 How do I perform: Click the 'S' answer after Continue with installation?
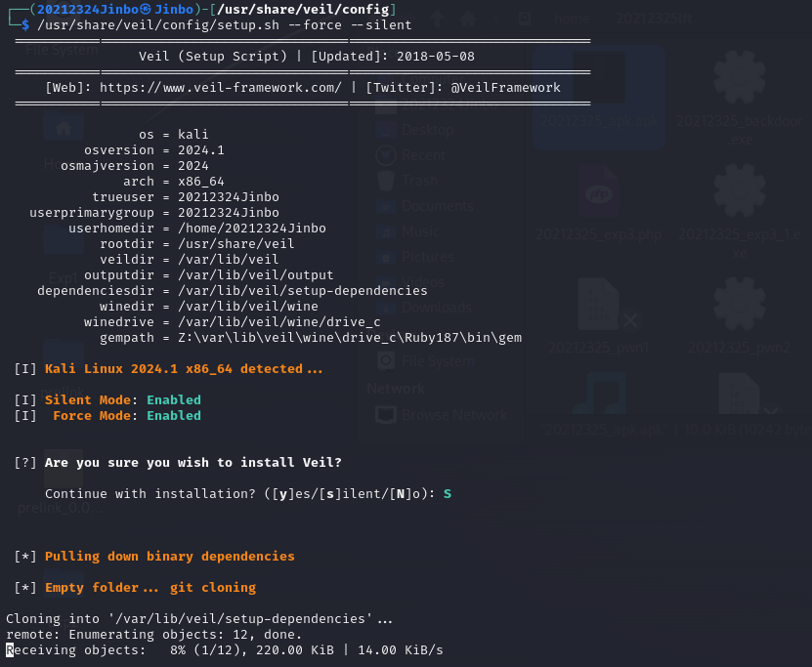pyautogui.click(x=448, y=493)
